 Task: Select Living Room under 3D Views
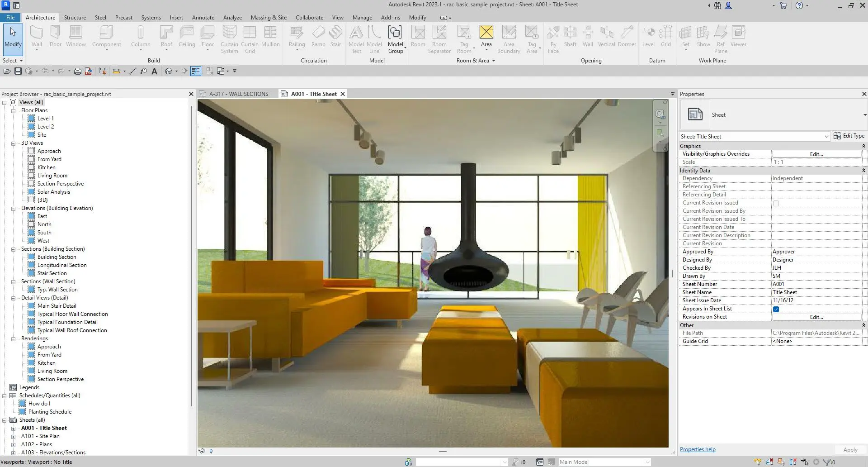point(52,176)
